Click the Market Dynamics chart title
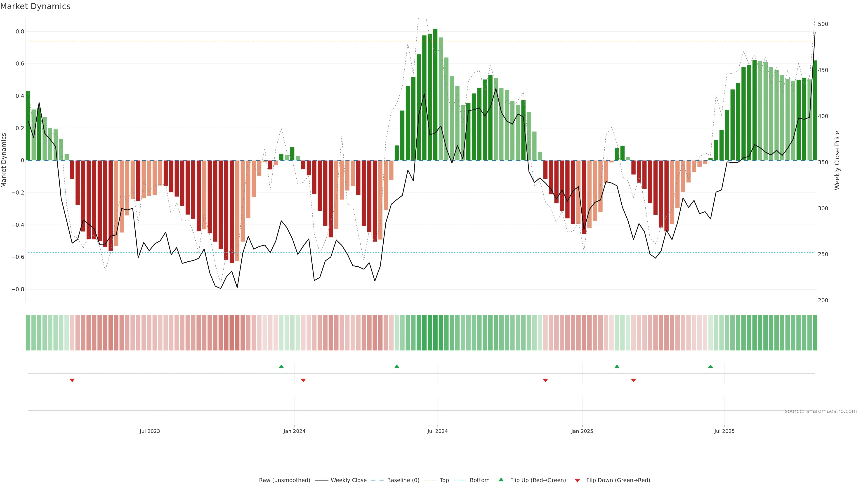 (35, 6)
